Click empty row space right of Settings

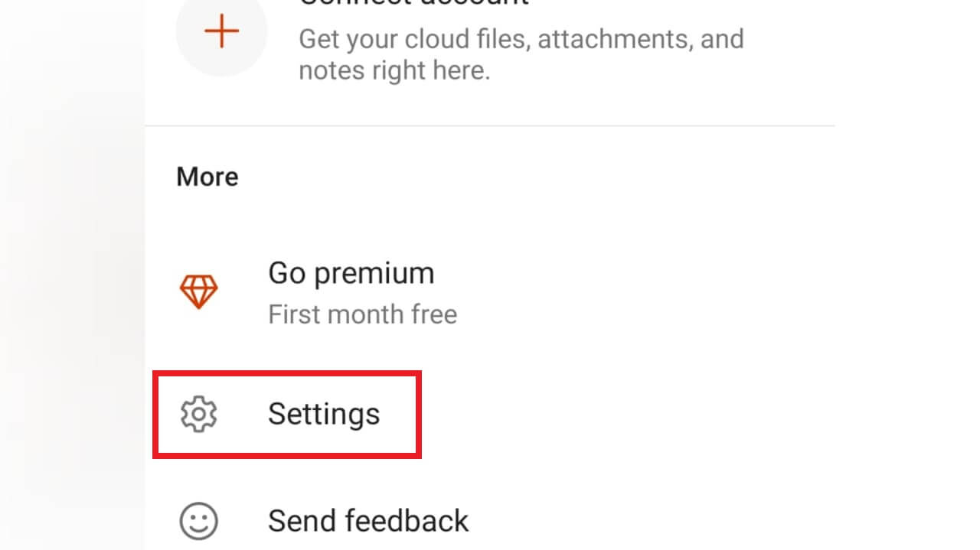(628, 414)
